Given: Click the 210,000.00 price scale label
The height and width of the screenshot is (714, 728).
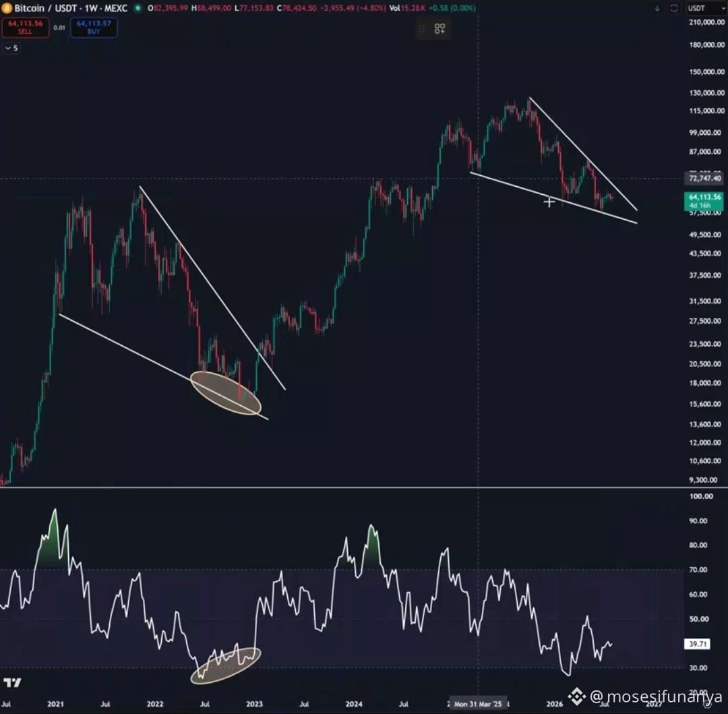Looking at the screenshot, I should (706, 22).
